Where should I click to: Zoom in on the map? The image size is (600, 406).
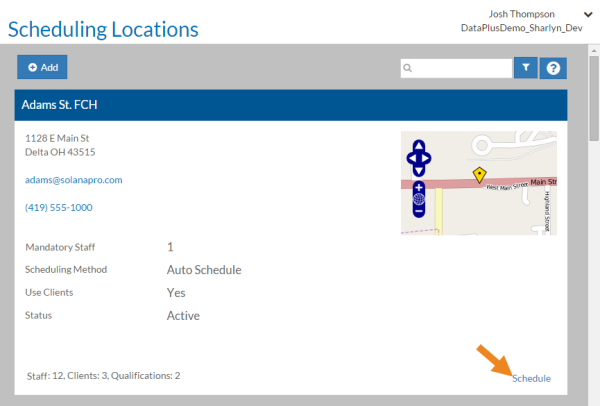coord(418,187)
